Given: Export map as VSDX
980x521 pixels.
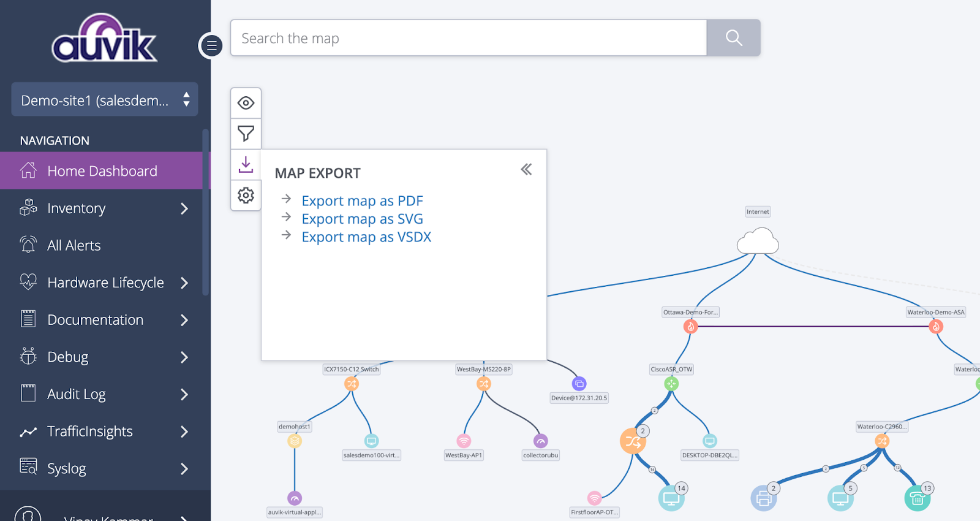Looking at the screenshot, I should [x=366, y=237].
